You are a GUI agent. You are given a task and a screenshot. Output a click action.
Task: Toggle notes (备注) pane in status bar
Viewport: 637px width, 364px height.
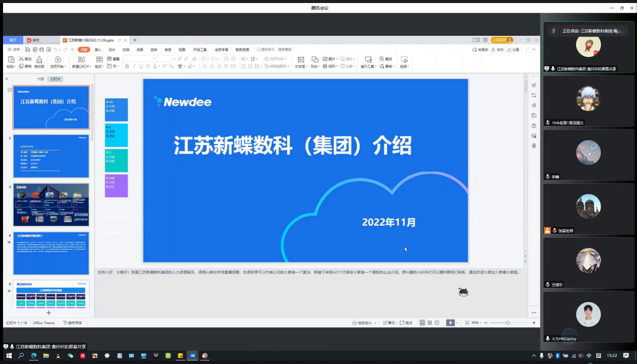[388, 323]
